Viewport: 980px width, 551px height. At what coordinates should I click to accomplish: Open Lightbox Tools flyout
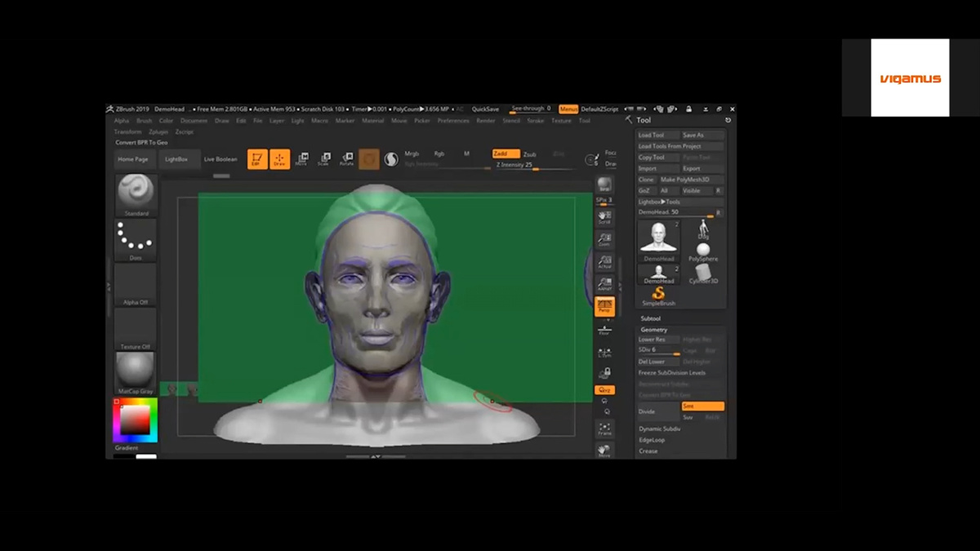pyautogui.click(x=659, y=202)
